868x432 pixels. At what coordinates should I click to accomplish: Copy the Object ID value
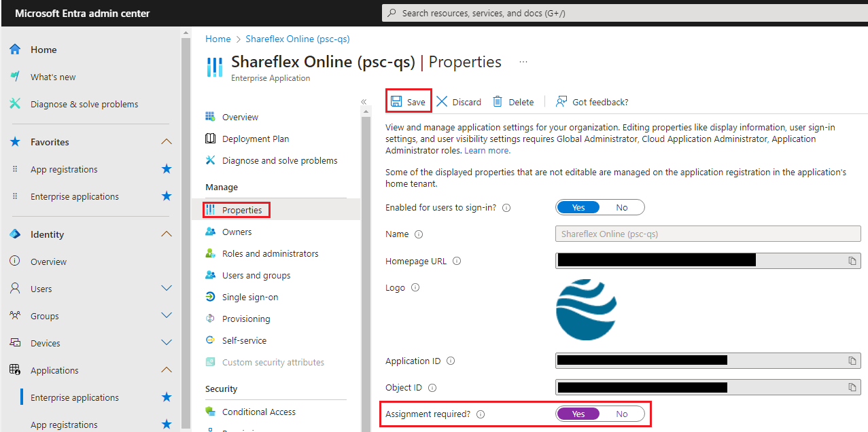point(852,387)
